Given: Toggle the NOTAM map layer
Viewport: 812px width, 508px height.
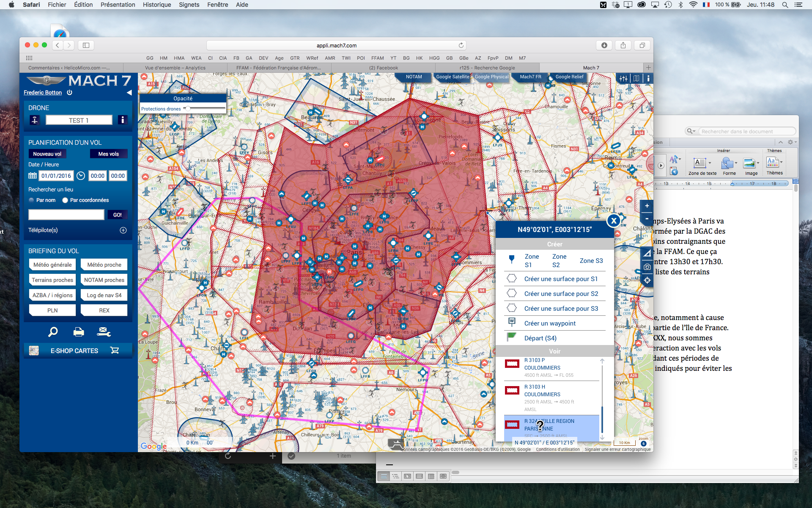Looking at the screenshot, I should coord(414,77).
